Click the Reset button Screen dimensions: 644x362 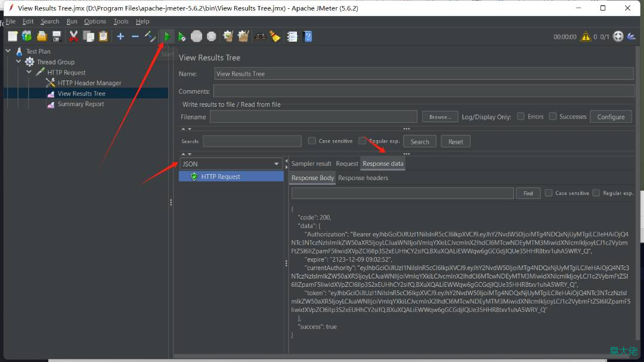pos(456,142)
